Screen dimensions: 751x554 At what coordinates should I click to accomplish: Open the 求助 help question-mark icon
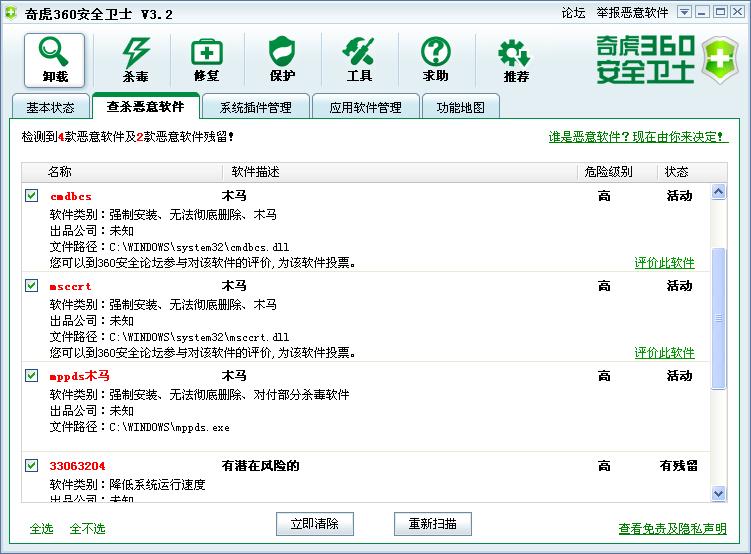point(435,60)
